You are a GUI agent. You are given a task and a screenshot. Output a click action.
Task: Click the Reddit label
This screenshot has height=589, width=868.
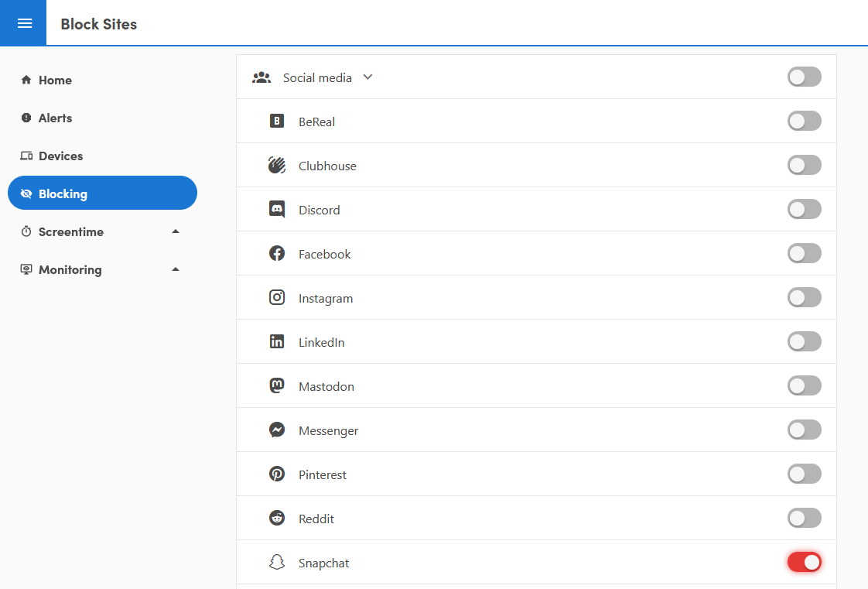316,519
